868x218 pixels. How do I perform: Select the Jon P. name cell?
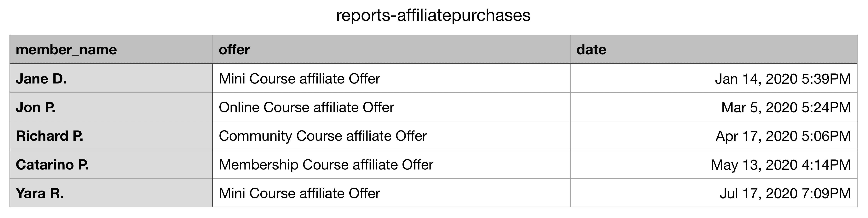click(111, 107)
